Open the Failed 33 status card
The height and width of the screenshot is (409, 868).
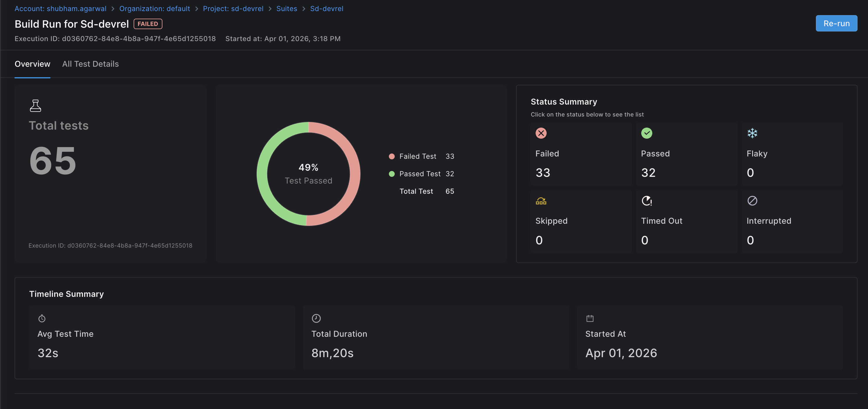(x=581, y=154)
